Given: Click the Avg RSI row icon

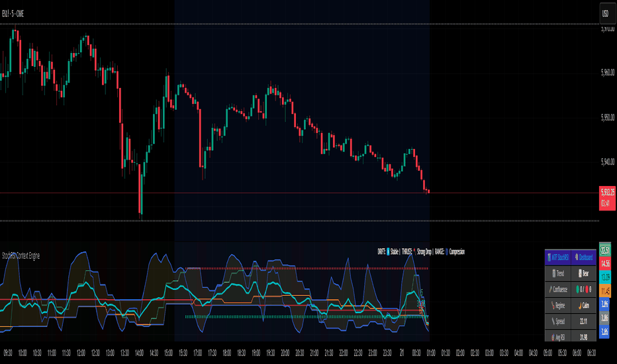Looking at the screenshot, I should click(553, 338).
